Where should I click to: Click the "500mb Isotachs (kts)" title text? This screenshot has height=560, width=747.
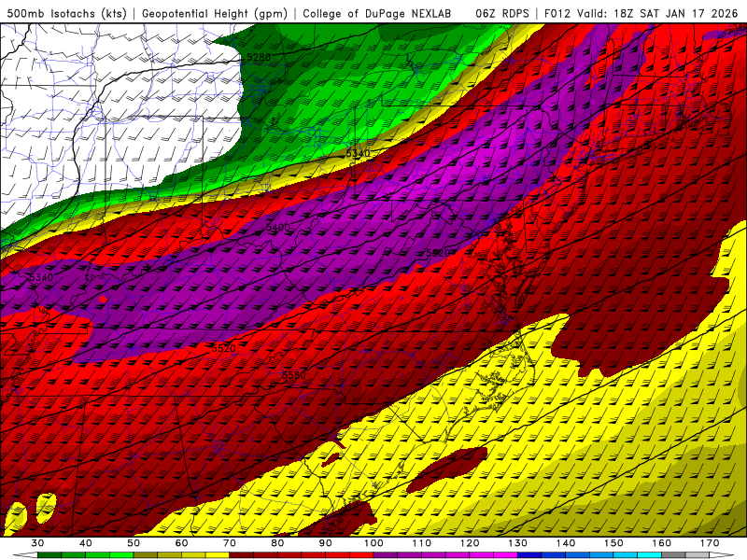pos(66,13)
